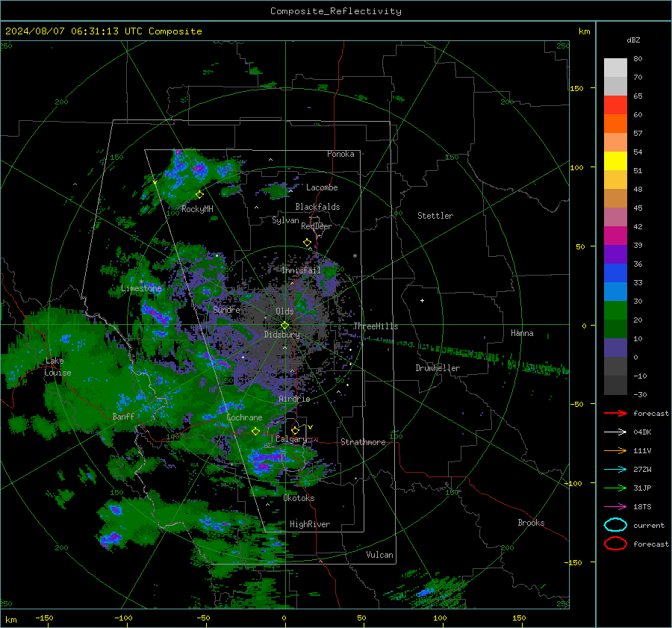Click the yellow diamond marker below RedDeer

click(x=307, y=243)
